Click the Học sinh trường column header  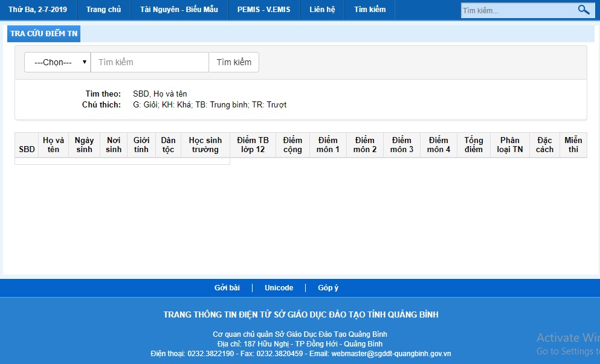205,145
